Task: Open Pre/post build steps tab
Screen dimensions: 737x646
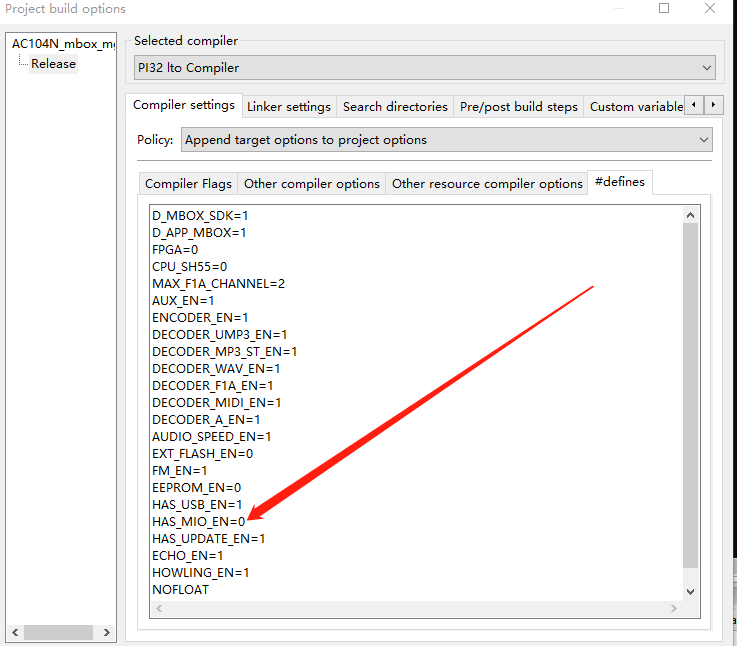Action: [518, 107]
